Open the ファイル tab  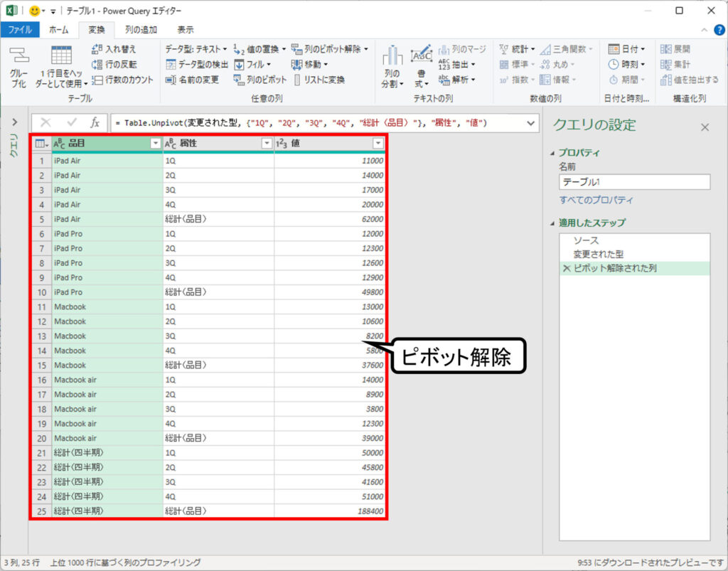[x=20, y=30]
